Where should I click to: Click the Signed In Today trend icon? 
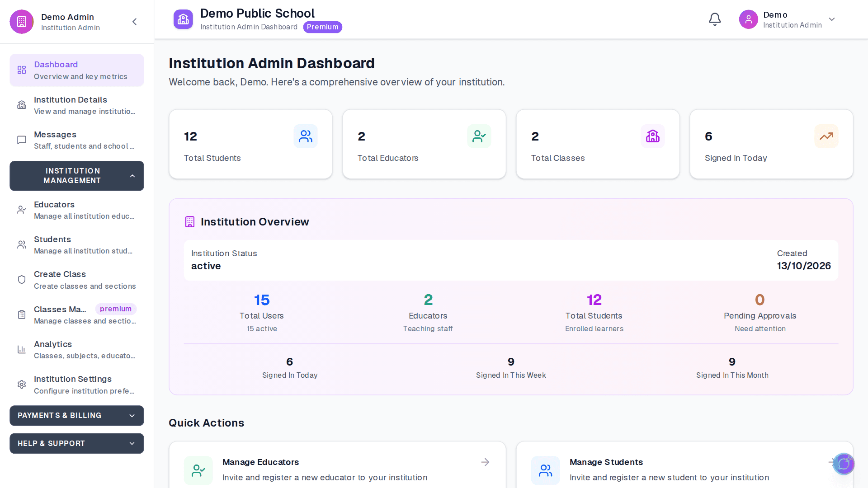826,136
